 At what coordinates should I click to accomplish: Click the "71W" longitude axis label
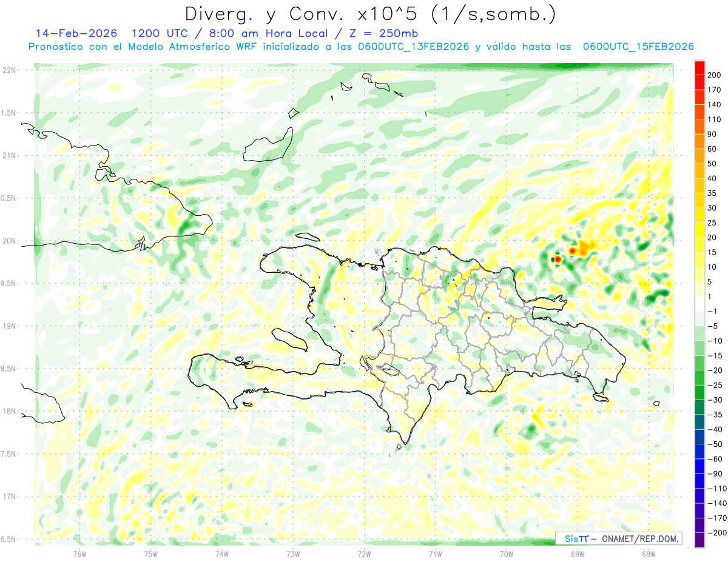[x=435, y=554]
